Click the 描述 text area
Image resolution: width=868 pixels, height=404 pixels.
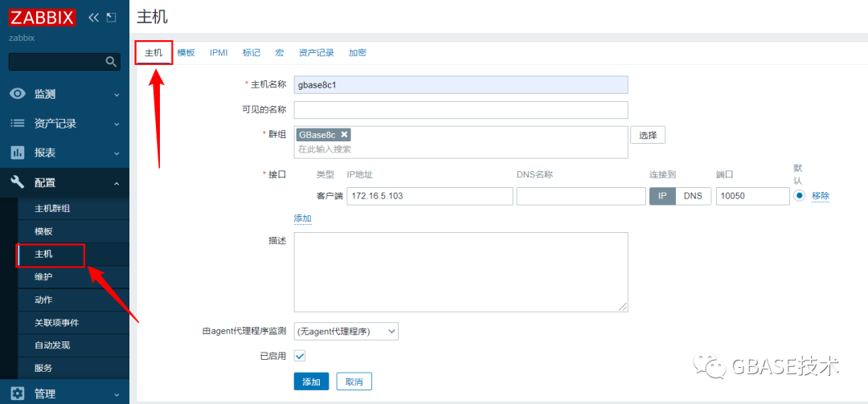pyautogui.click(x=461, y=272)
